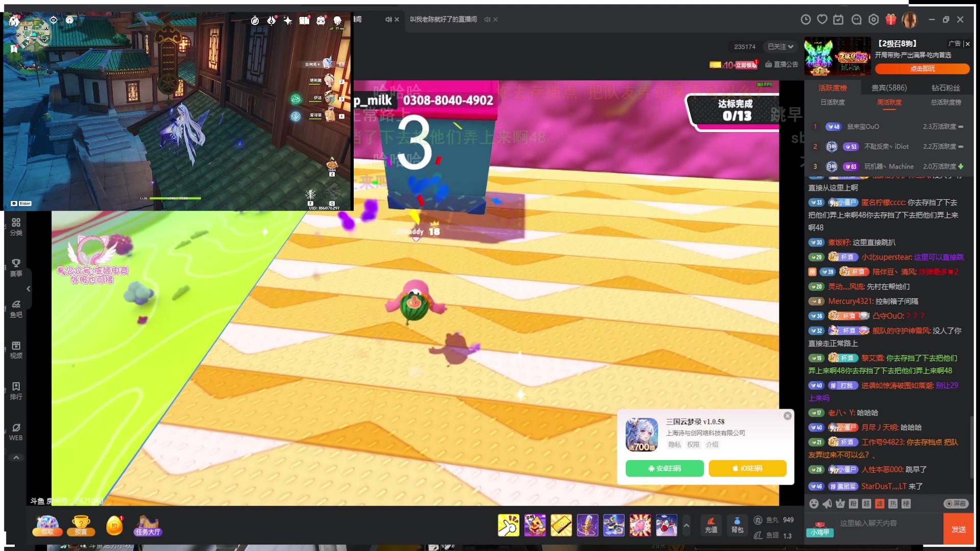This screenshot has width=980, height=551.
Task: Send the gold bar gift
Action: coord(561,525)
